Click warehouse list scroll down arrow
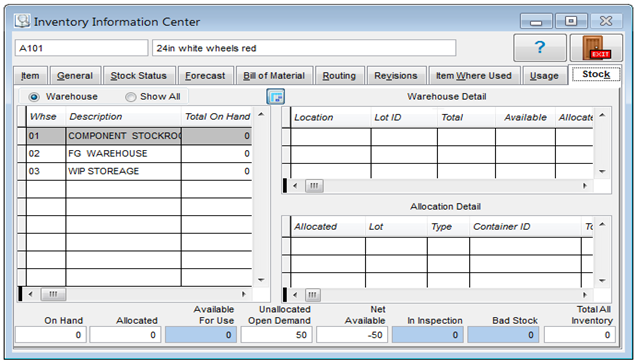 coord(261,280)
